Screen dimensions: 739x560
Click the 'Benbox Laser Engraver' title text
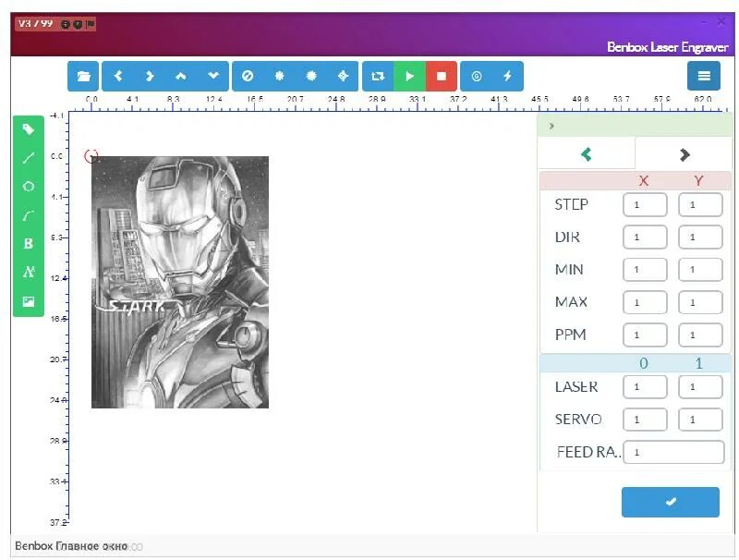[x=667, y=47]
